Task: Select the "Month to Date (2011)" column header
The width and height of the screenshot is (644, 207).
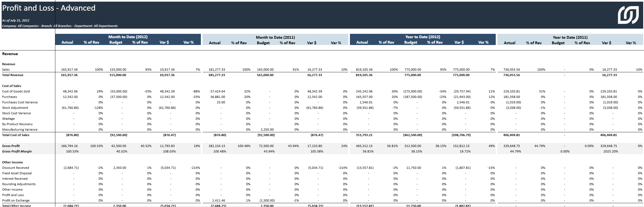Action: 275,37
